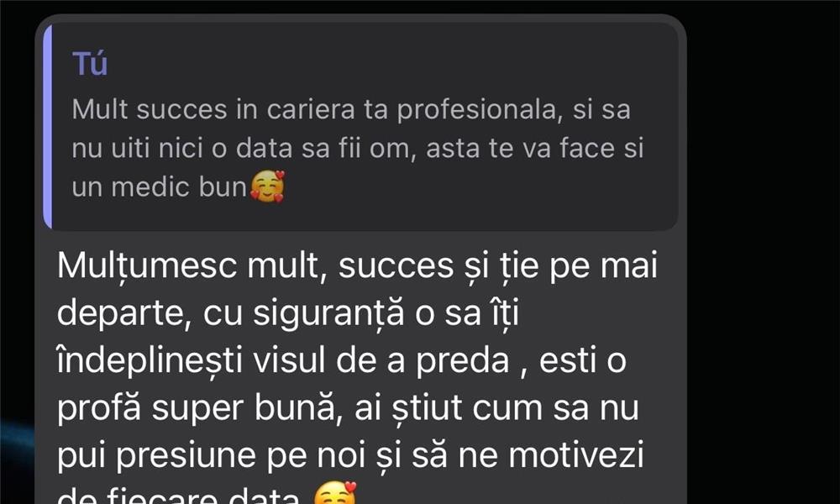840x504 pixels.
Task: Click the hearts-face emoji ending the reply
Action: (x=335, y=493)
